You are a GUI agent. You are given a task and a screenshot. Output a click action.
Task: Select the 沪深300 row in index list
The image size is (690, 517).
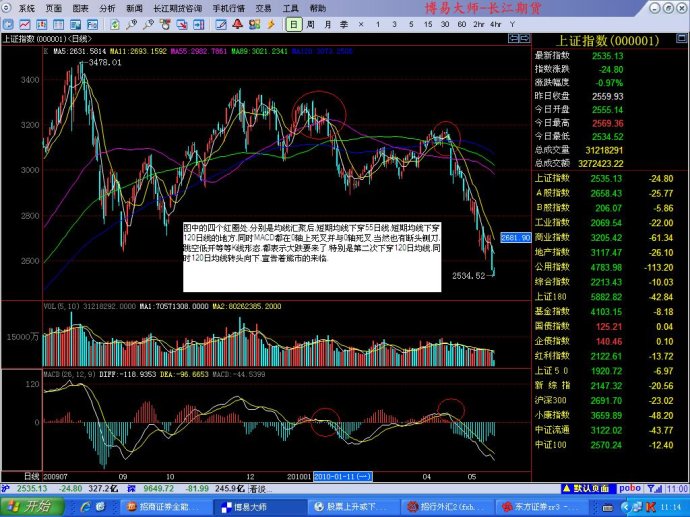pos(609,400)
